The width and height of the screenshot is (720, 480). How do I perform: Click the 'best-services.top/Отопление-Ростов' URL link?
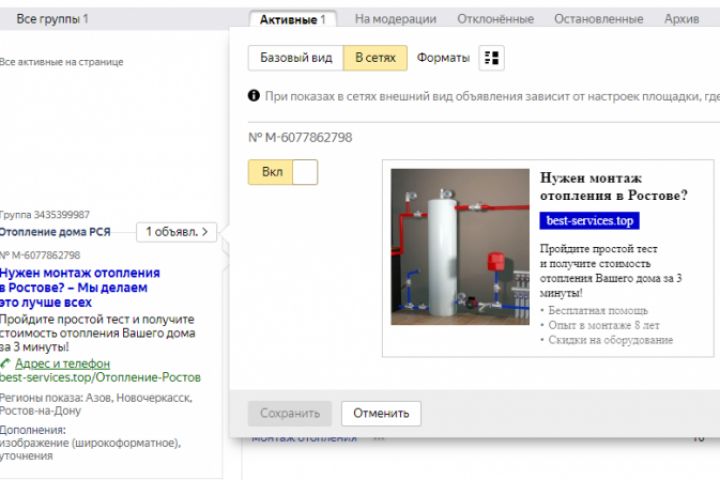[x=100, y=378]
